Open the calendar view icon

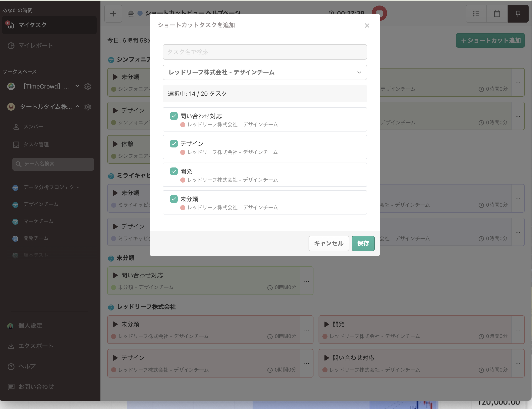click(x=497, y=14)
